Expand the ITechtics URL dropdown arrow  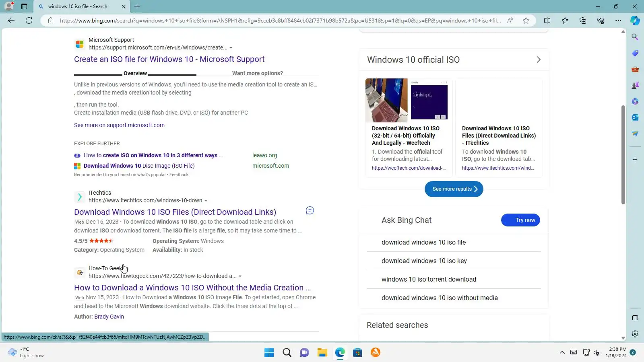click(206, 201)
